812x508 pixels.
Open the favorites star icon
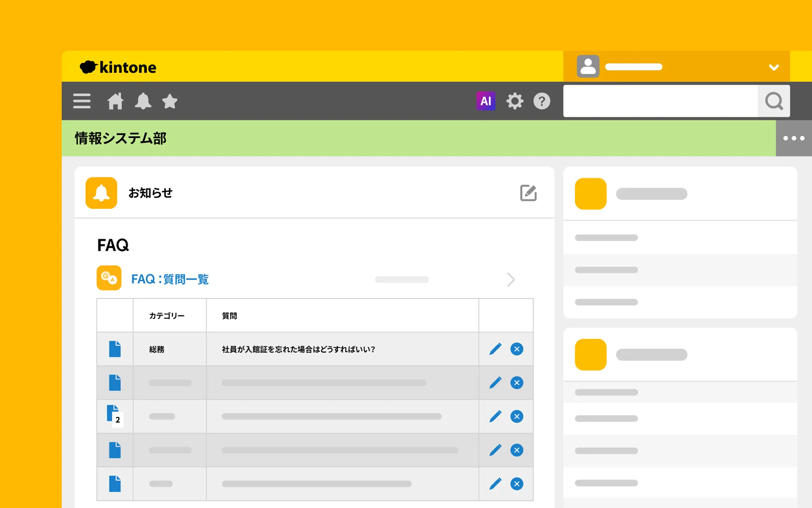170,101
